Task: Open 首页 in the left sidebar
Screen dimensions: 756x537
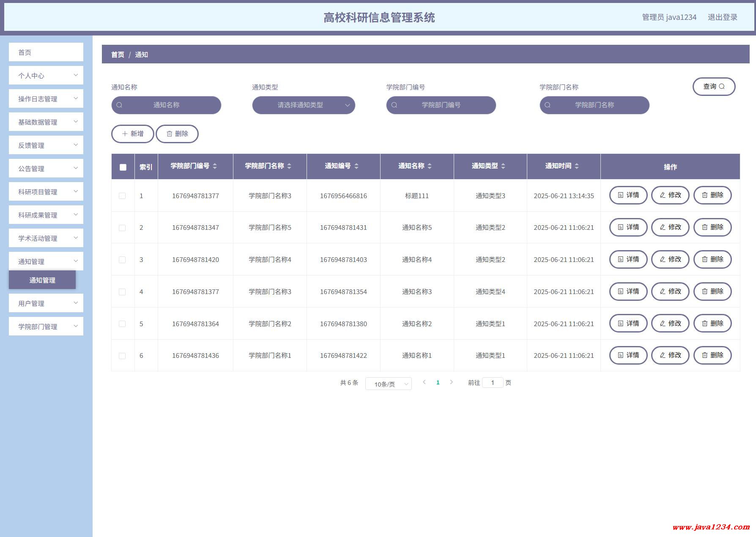Action: (x=46, y=52)
